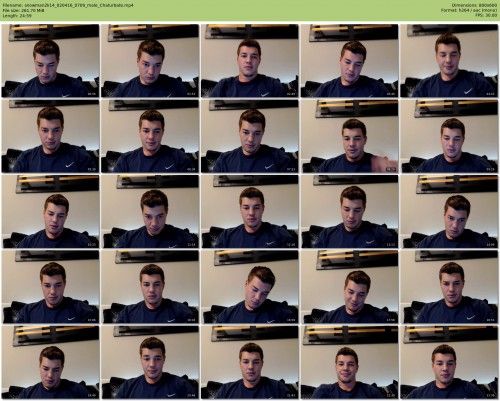Open the last thumbnail in top row
The height and width of the screenshot is (401, 500).
(x=449, y=61)
